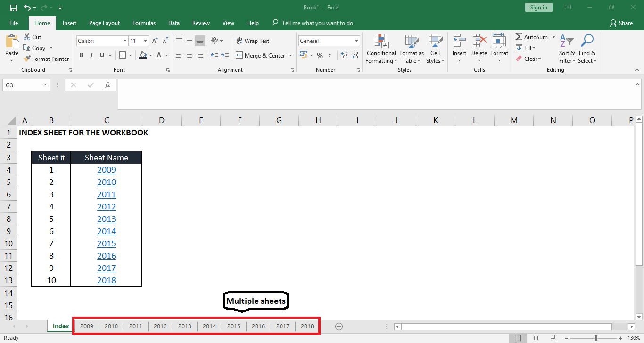Undo the last action
Viewport: 644px width, 343px height.
tap(27, 8)
